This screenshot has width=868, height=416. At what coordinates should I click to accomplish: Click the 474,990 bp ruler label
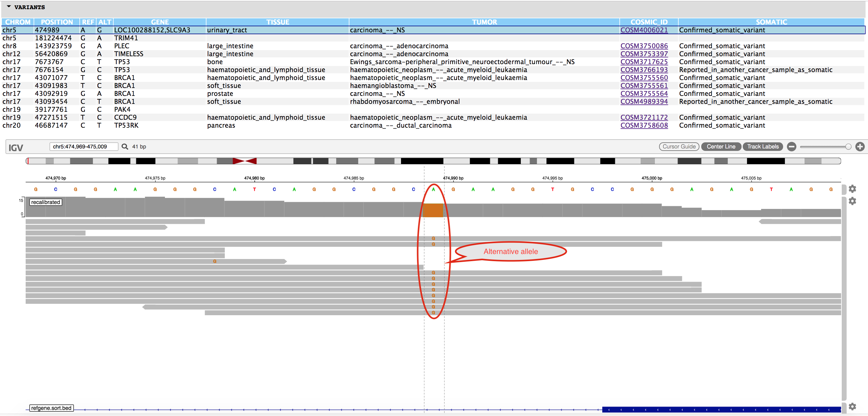coord(453,178)
